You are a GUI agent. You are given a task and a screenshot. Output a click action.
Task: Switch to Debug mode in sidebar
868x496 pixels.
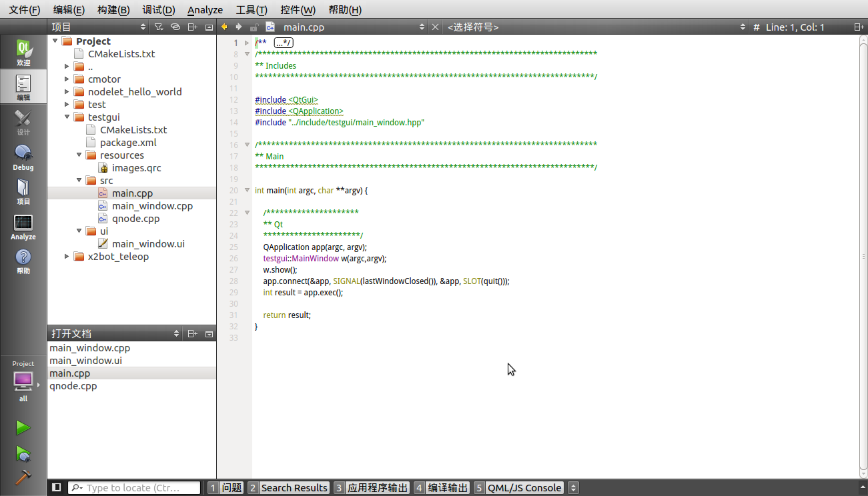click(23, 157)
